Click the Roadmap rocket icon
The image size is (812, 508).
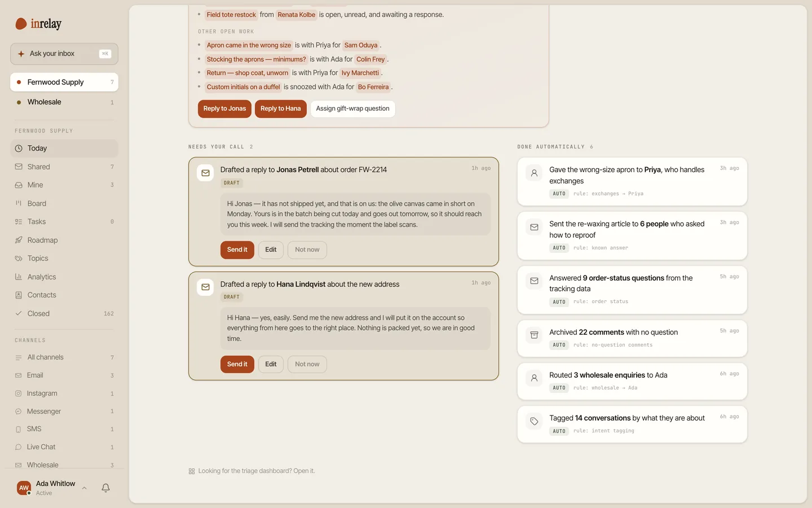(x=19, y=240)
